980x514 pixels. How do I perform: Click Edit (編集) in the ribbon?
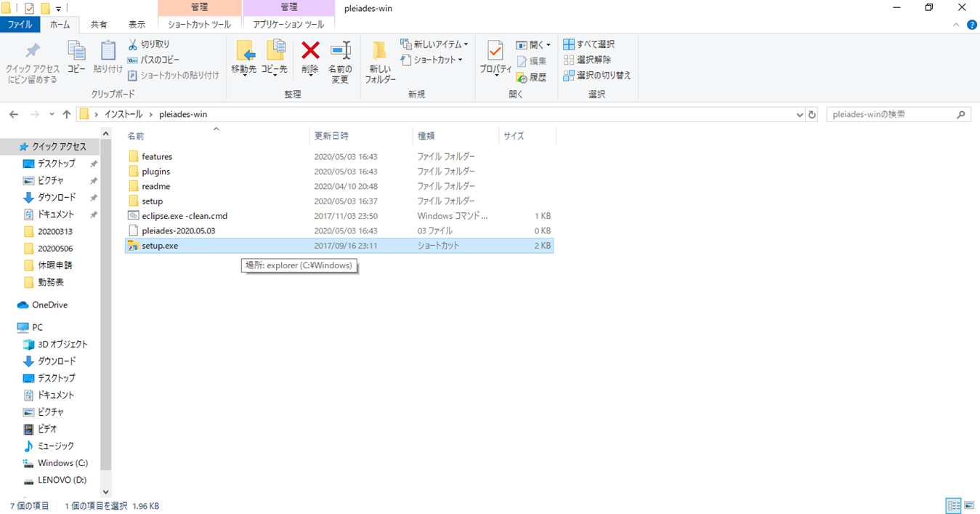pyautogui.click(x=532, y=61)
